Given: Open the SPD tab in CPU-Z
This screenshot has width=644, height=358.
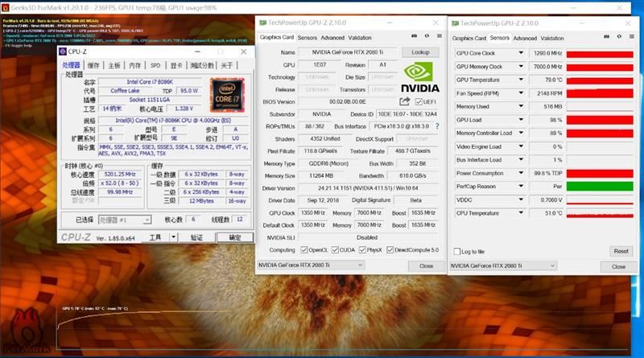Looking at the screenshot, I should coord(155,65).
